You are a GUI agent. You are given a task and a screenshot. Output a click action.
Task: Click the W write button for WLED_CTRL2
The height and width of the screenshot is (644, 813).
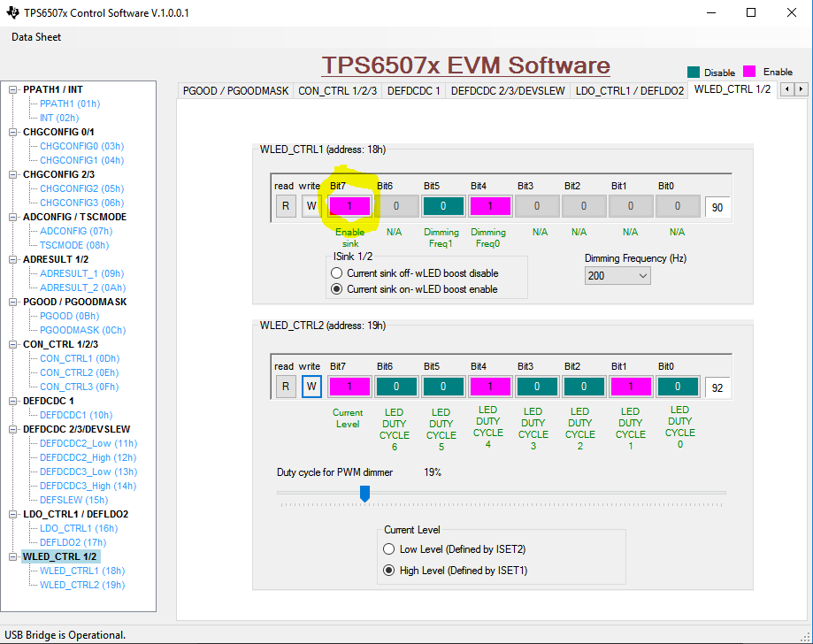click(x=311, y=387)
